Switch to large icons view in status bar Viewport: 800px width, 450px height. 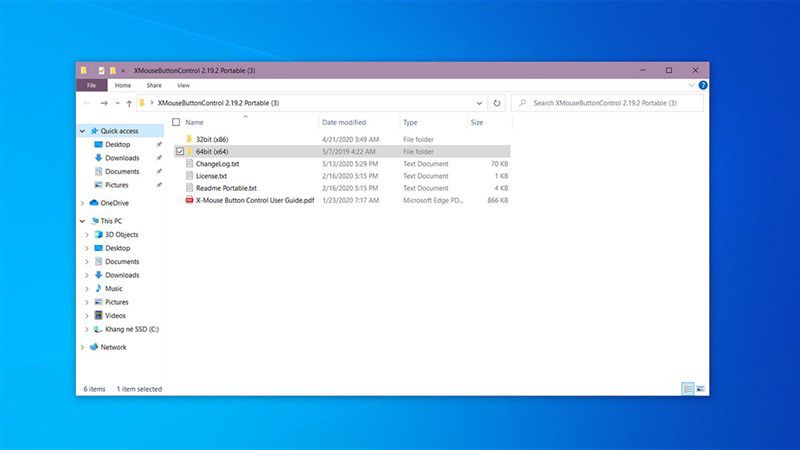click(x=701, y=389)
